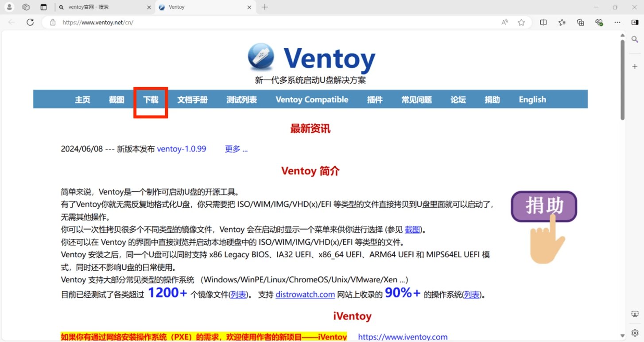644x342 pixels.
Task: Switch site language via English menu item
Action: pyautogui.click(x=532, y=100)
